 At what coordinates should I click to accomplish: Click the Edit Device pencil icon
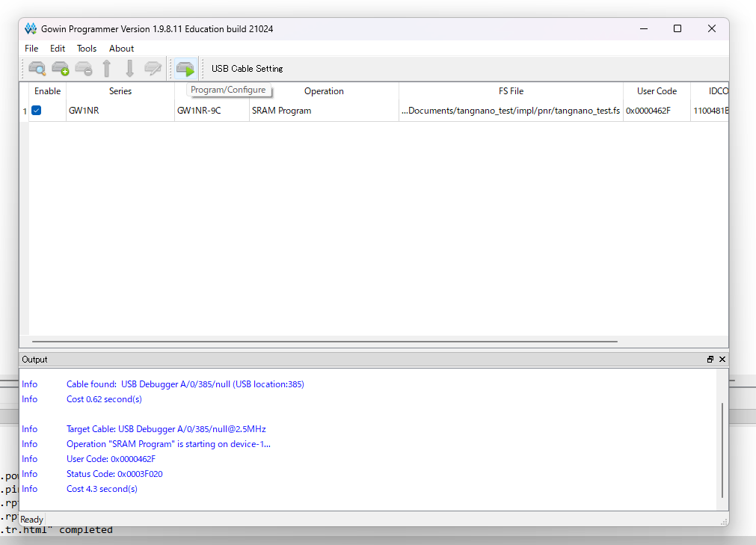[153, 69]
